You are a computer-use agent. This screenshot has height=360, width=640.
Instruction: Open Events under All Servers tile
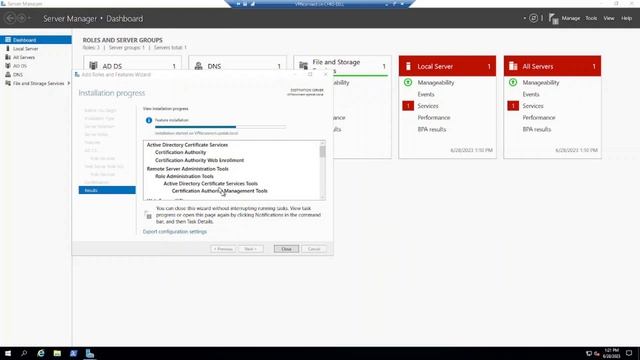(531, 94)
